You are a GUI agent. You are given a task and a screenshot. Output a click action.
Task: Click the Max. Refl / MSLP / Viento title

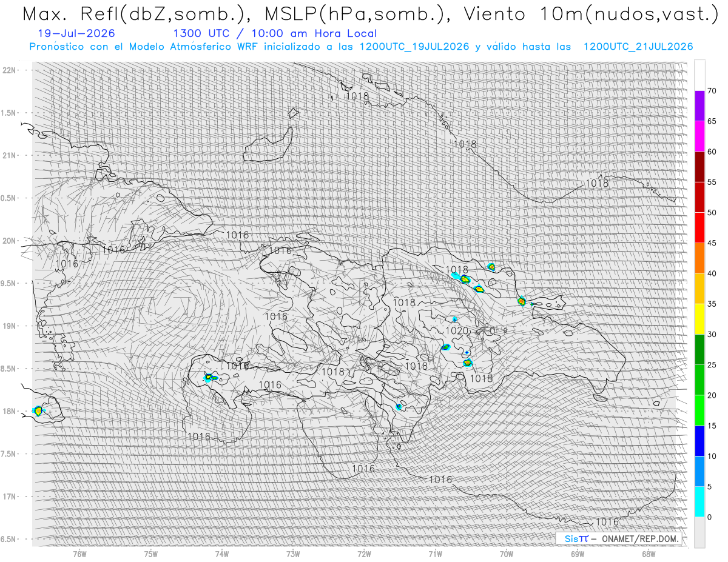pos(369,15)
